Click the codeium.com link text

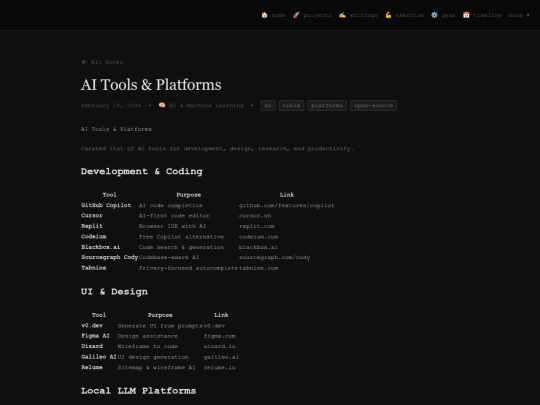point(258,237)
